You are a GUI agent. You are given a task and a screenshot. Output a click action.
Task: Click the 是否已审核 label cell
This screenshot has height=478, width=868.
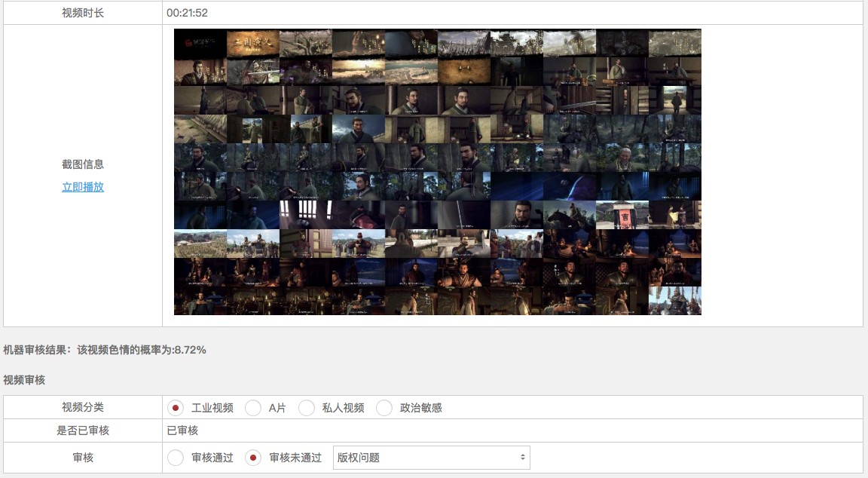(x=82, y=431)
